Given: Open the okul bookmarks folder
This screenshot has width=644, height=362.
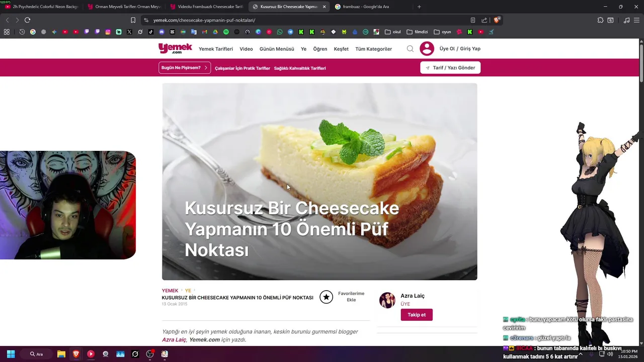Looking at the screenshot, I should click(393, 32).
